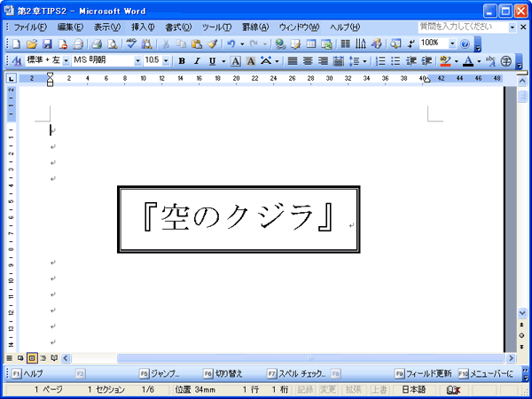Insert a table from the toolbar
This screenshot has width=532, height=399.
point(311,43)
